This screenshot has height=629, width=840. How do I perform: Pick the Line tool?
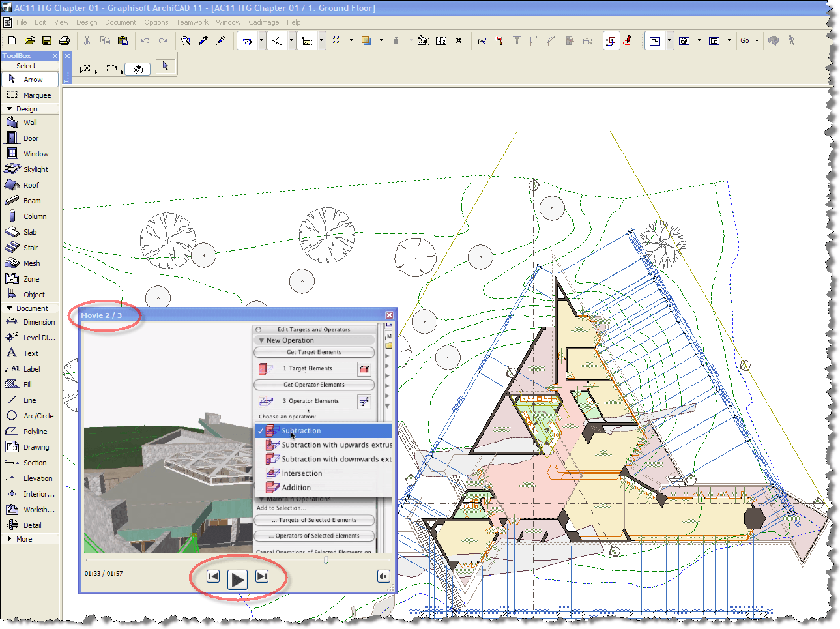pos(30,400)
